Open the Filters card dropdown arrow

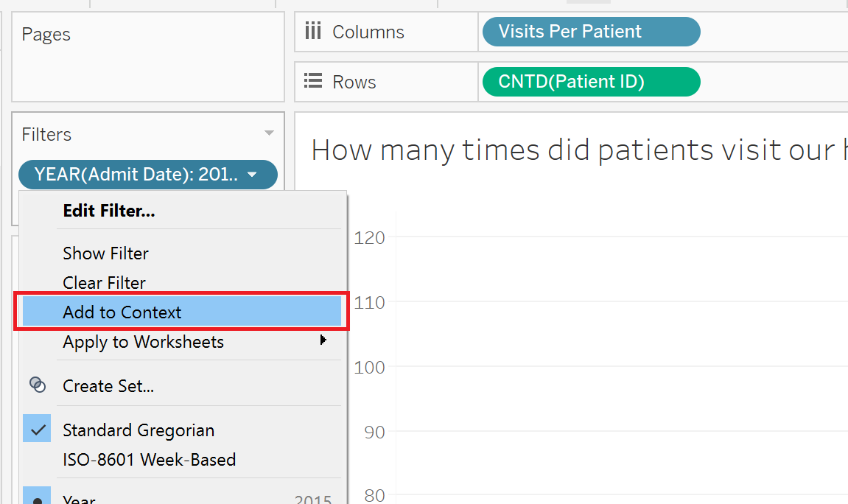pos(269,133)
